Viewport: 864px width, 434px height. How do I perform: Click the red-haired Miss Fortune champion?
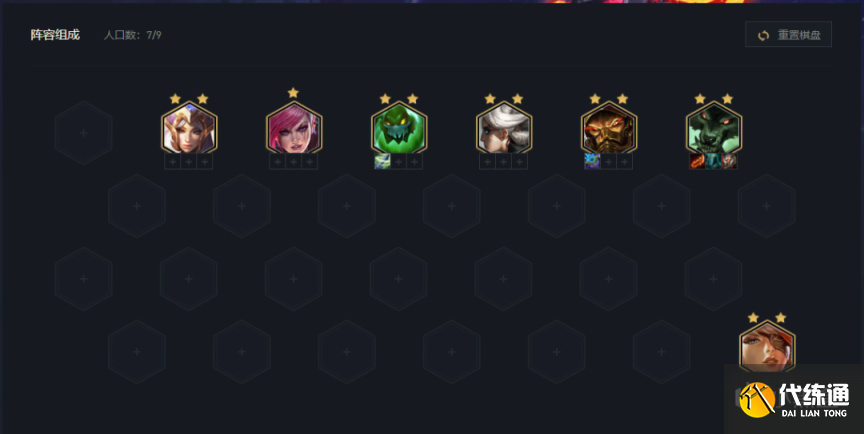pyautogui.click(x=767, y=348)
